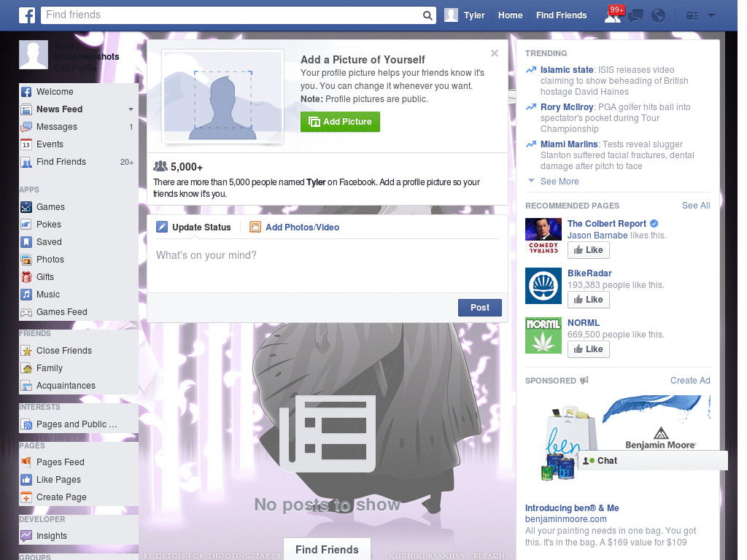Click the Close Friends star icon
The image size is (747, 560).
point(26,351)
